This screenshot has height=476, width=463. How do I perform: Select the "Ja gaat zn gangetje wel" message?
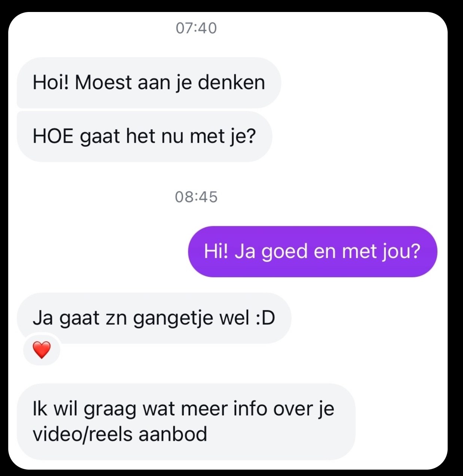tap(154, 318)
